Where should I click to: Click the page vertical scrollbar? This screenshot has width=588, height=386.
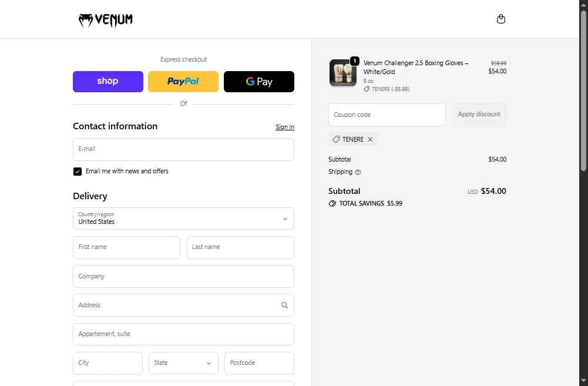583,90
